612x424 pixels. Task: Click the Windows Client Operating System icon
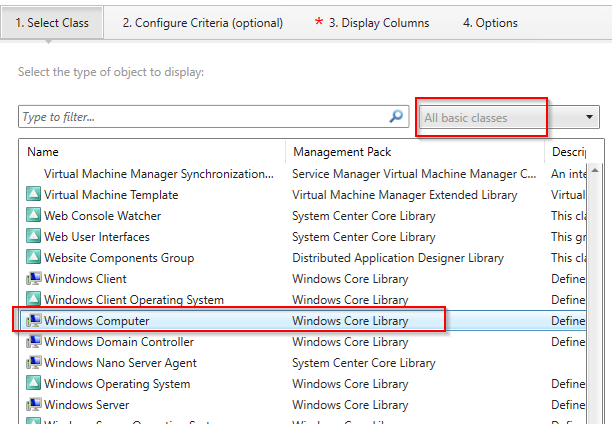pos(33,299)
